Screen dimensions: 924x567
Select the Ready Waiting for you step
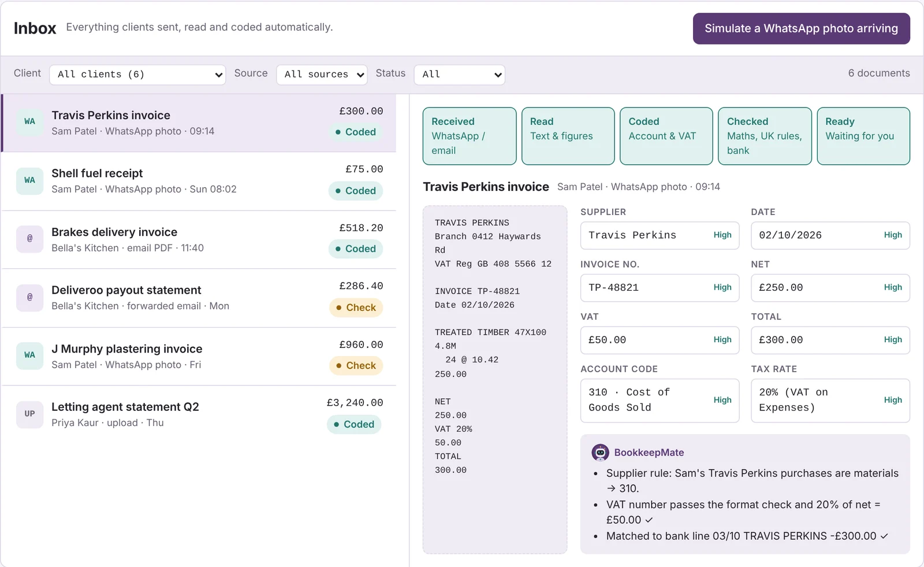(863, 136)
